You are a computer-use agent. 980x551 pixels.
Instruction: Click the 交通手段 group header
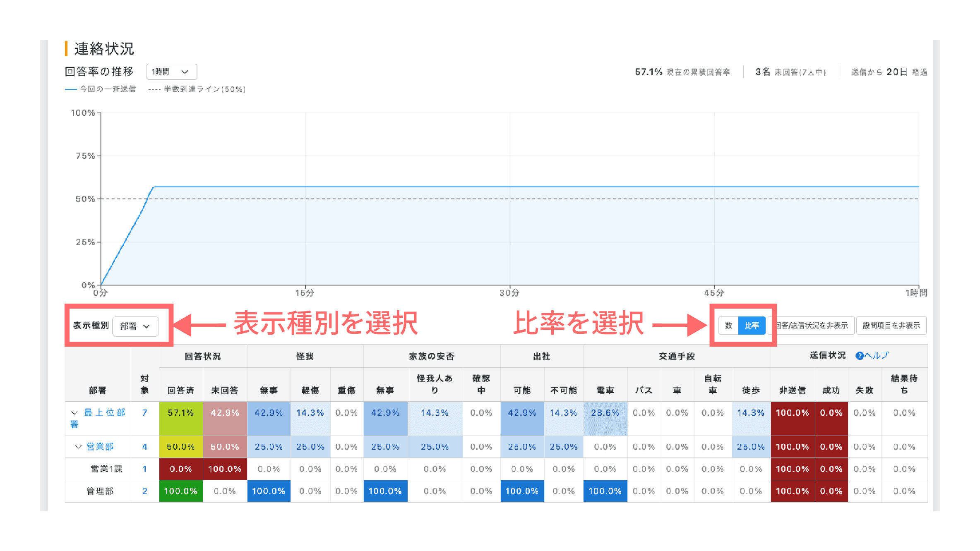tap(677, 356)
